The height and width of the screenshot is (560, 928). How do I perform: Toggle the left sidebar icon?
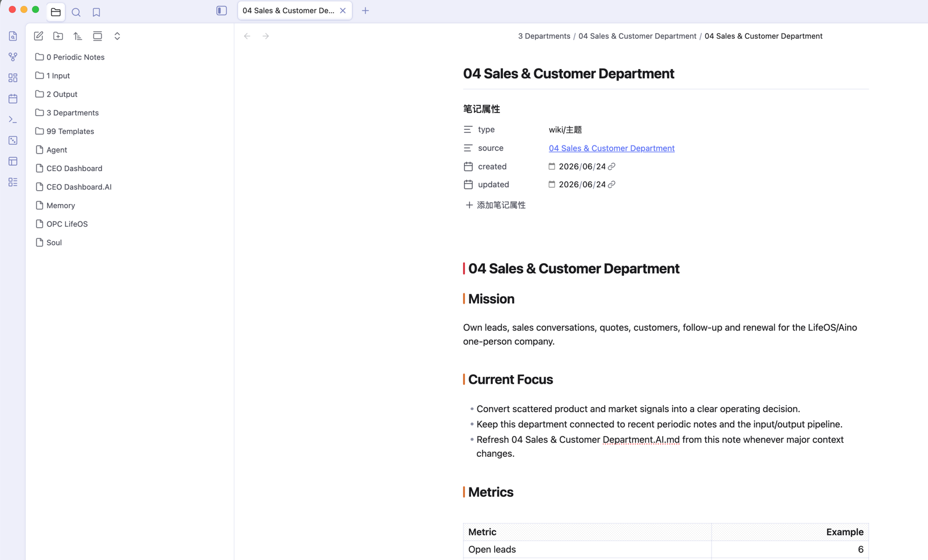222,10
